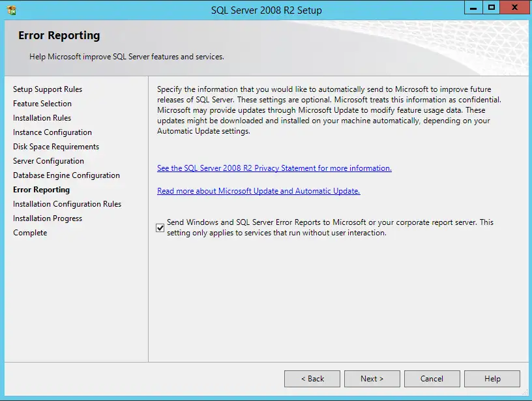Viewport: 532px width, 401px height.
Task: Select Installation Rules from the step list
Action: [42, 118]
